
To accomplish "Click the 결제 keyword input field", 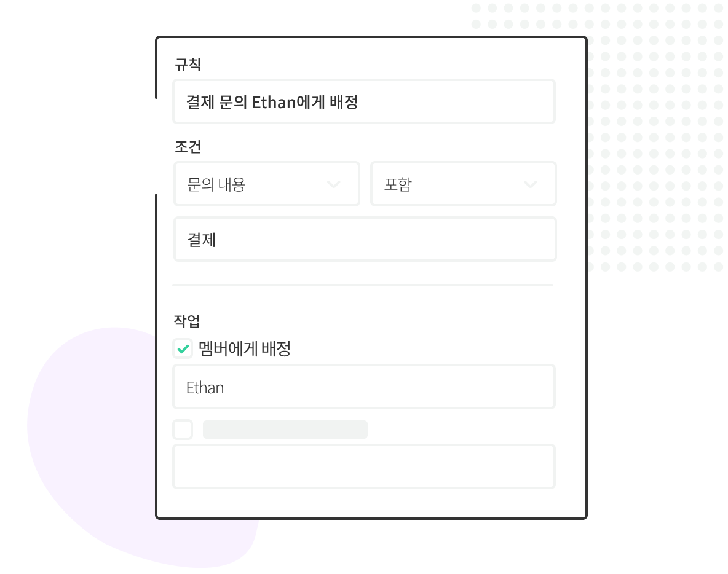I will (x=365, y=239).
